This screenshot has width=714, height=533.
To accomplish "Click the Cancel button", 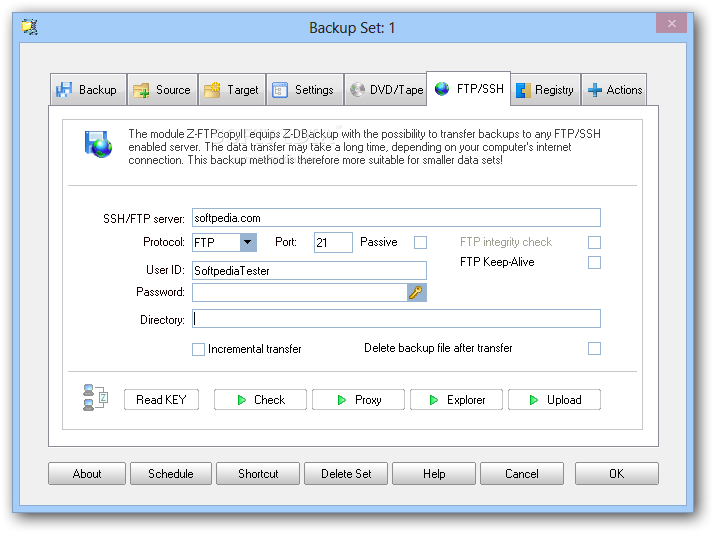I will pyautogui.click(x=522, y=474).
